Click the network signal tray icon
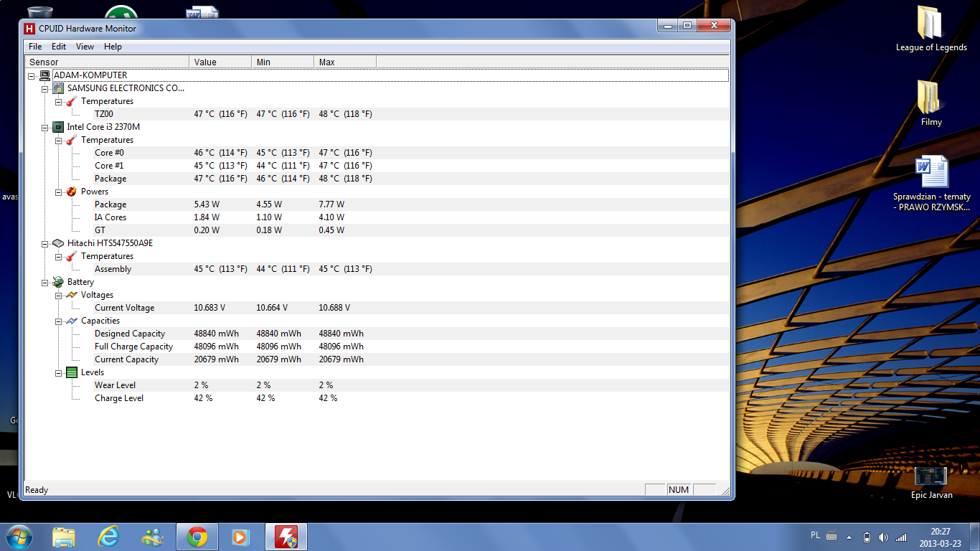 901,537
